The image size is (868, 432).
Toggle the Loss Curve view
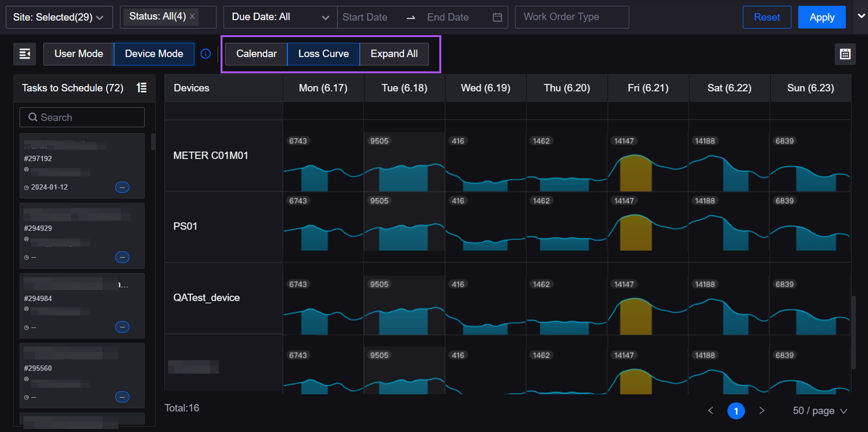[x=323, y=54]
